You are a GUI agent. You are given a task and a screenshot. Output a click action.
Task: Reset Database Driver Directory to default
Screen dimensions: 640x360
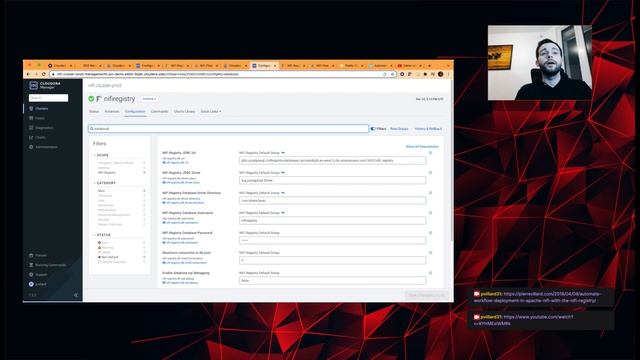(283, 193)
